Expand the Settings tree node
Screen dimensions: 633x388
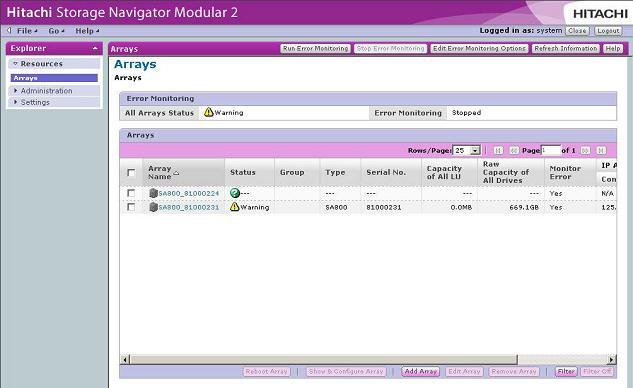15,102
